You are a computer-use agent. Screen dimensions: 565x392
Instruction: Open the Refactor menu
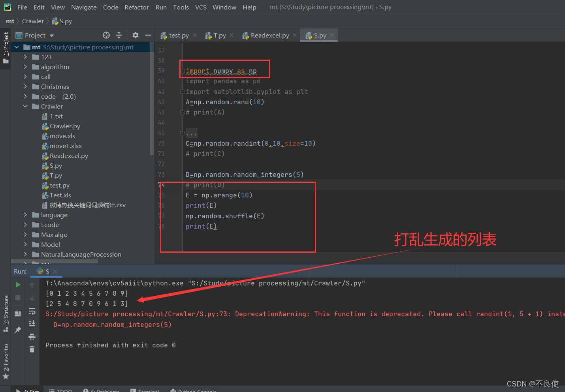click(x=136, y=7)
